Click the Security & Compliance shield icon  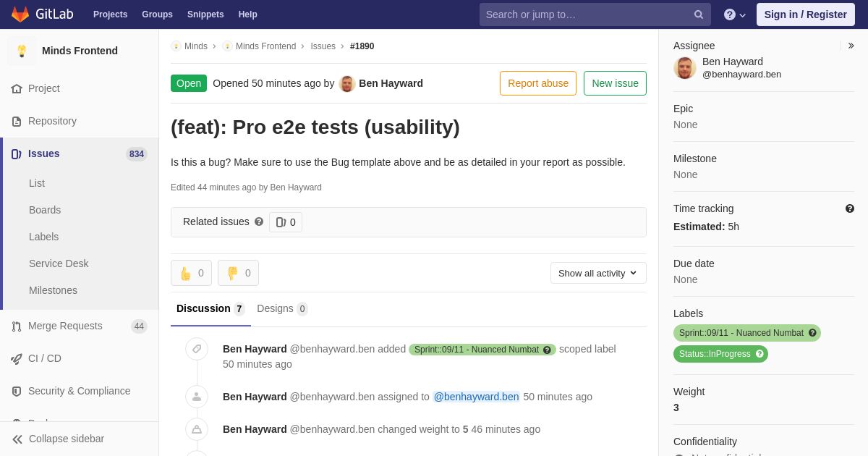point(17,391)
